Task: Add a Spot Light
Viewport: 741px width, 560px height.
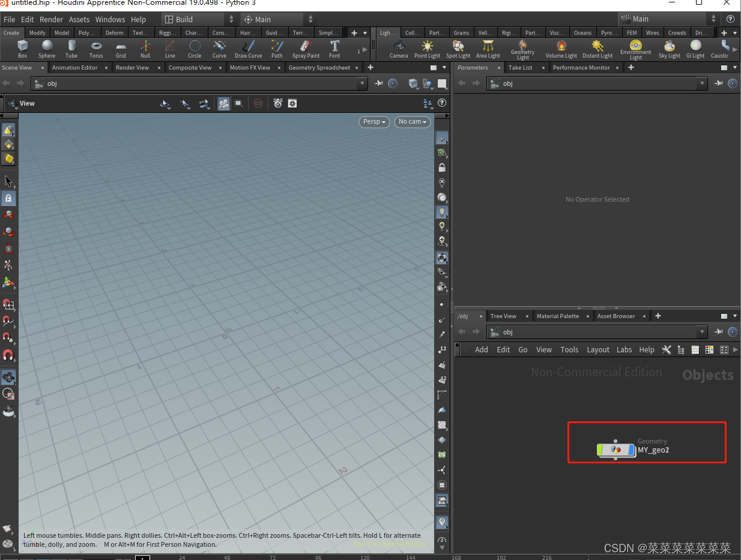Action: tap(458, 49)
